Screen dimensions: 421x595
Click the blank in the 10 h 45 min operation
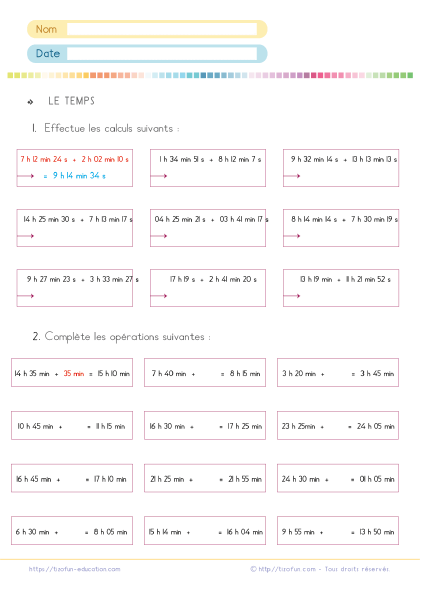click(74, 426)
